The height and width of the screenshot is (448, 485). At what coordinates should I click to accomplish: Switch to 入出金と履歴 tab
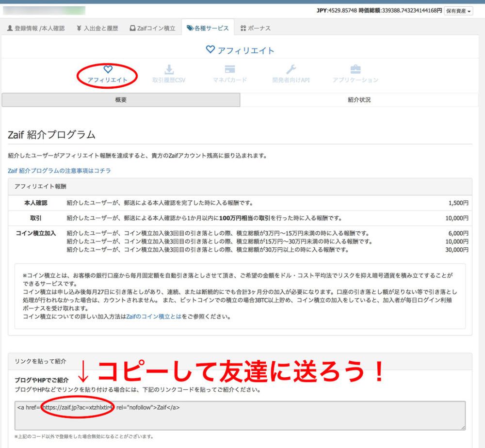pos(97,28)
